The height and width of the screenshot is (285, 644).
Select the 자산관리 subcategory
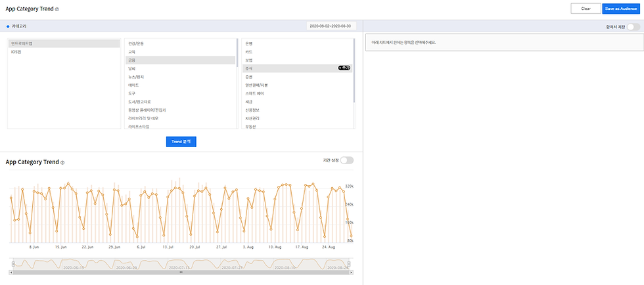click(x=297, y=118)
